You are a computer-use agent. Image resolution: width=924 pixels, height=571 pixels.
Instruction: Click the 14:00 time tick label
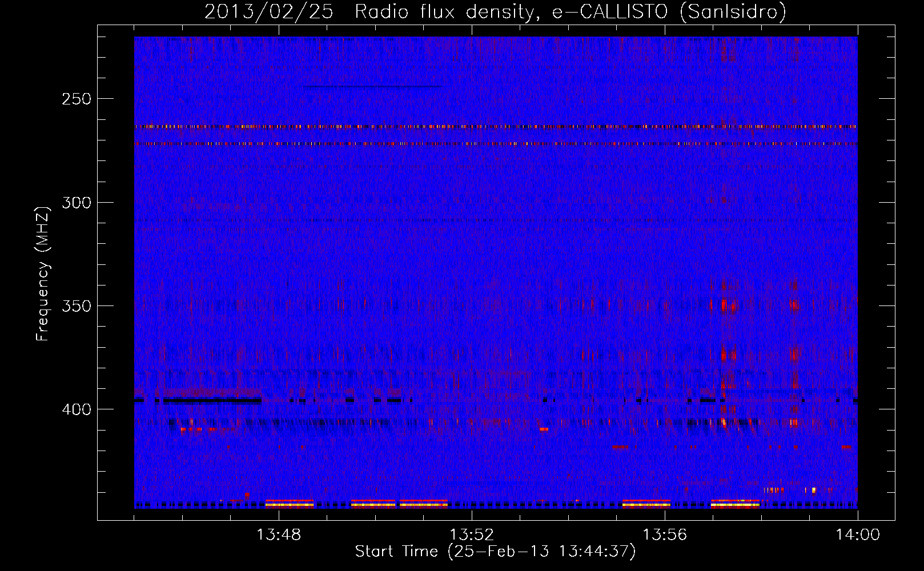click(858, 535)
